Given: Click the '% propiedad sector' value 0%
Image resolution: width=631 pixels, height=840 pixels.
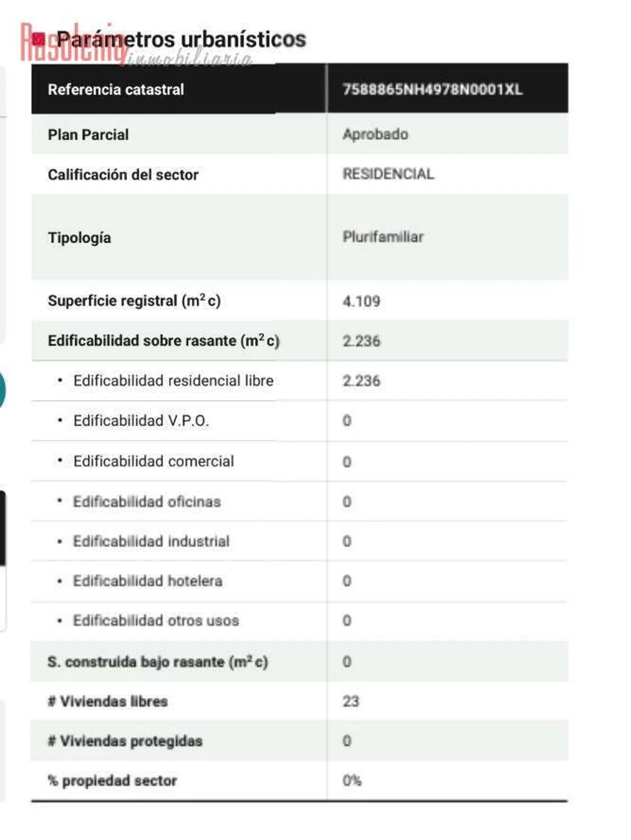Looking at the screenshot, I should click(352, 780).
